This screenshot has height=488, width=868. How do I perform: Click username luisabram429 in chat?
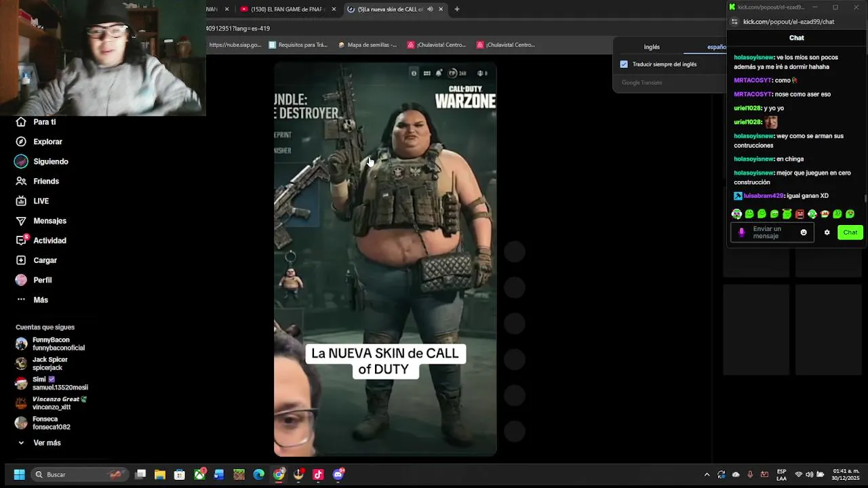pyautogui.click(x=763, y=196)
